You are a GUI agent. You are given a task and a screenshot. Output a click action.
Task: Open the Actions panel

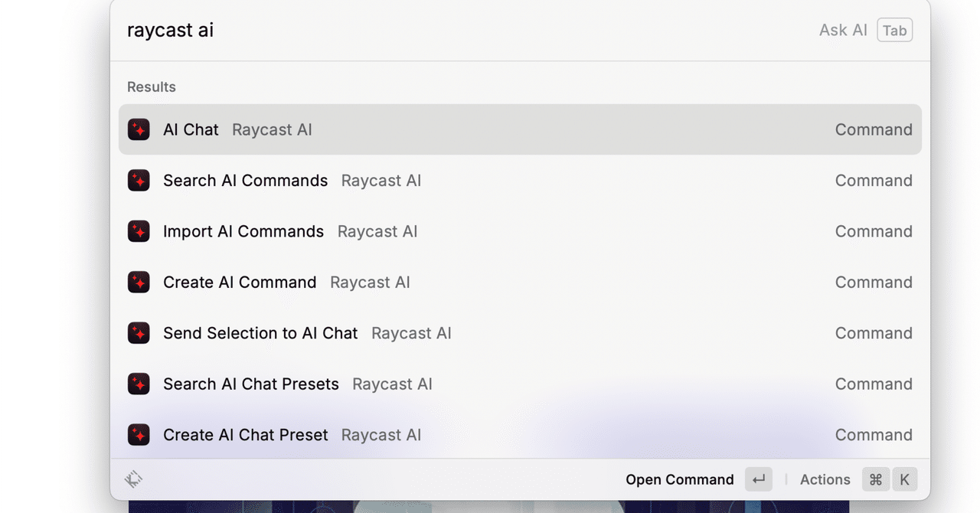(x=825, y=479)
